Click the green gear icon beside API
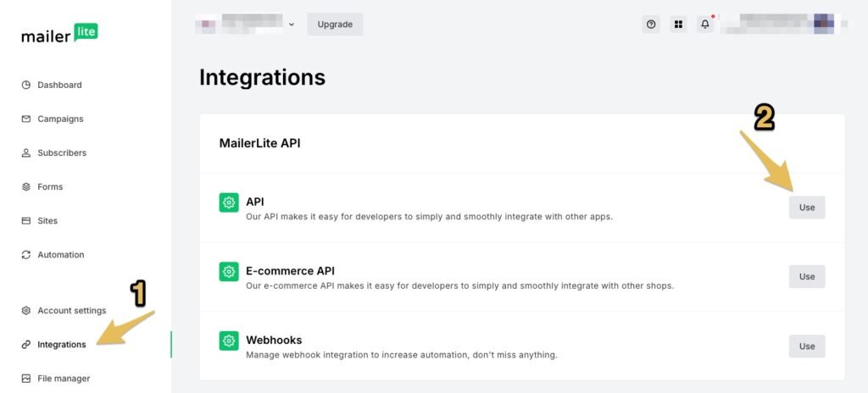 (229, 202)
